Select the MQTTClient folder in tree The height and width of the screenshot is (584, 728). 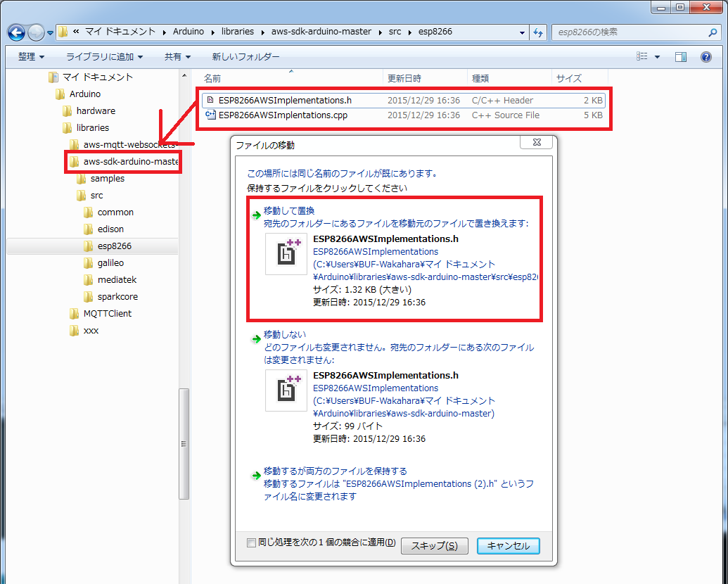point(107,314)
